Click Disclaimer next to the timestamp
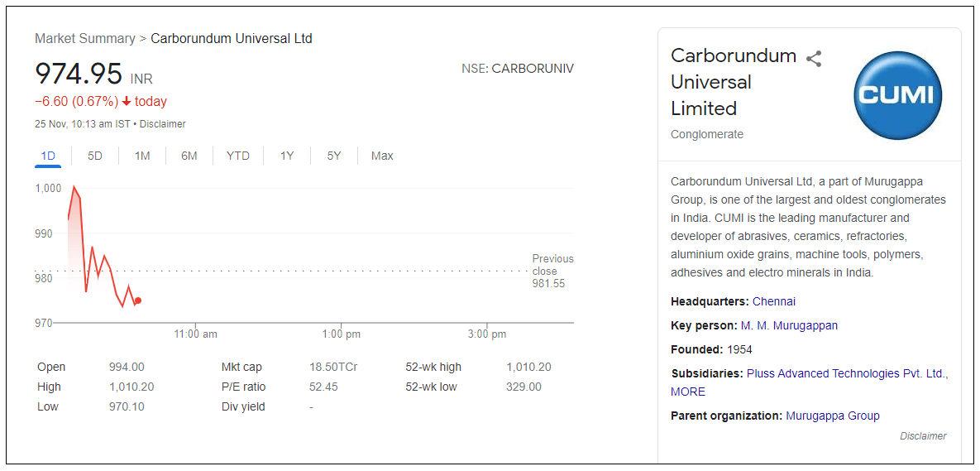980x471 pixels. coord(163,124)
